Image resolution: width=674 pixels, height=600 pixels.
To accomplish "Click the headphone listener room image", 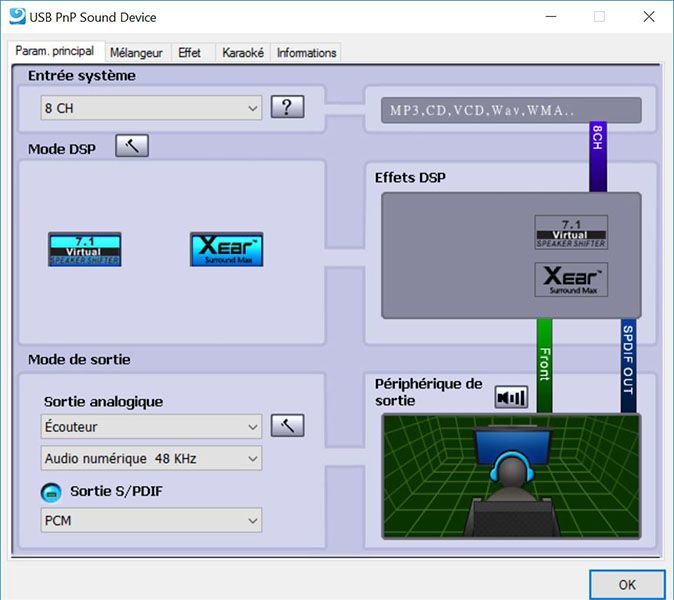I will click(511, 475).
